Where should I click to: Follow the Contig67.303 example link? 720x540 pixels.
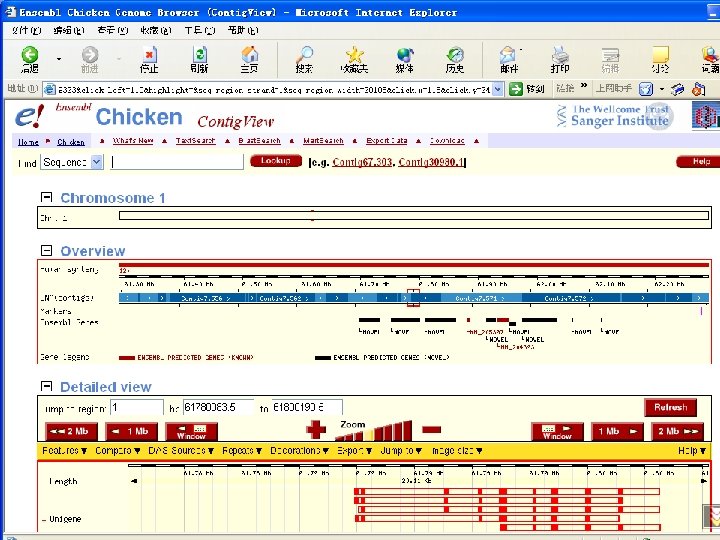click(362, 162)
